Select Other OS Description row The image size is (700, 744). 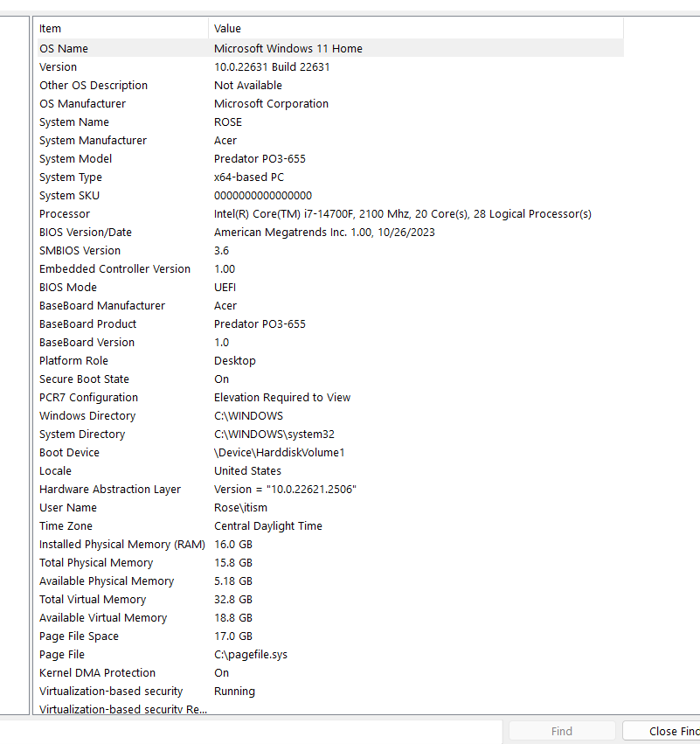point(330,86)
